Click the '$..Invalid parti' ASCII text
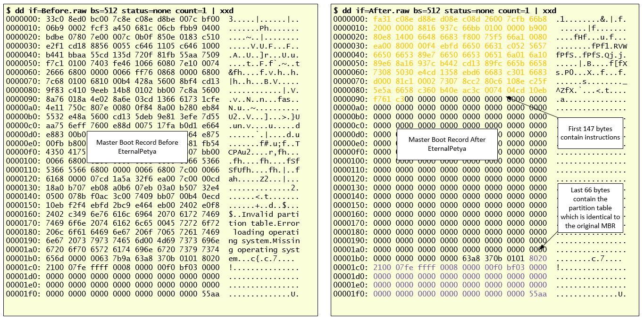Screen dimensions: 644x320 pyautogui.click(x=264, y=214)
